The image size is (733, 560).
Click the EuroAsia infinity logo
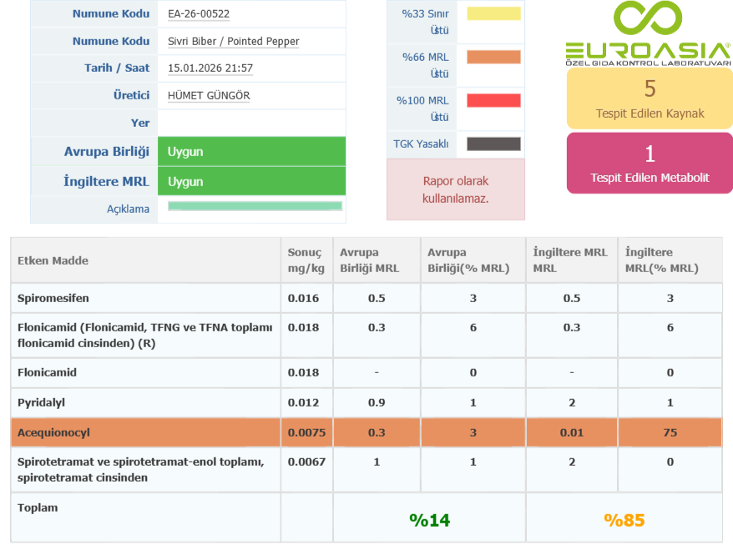(x=648, y=21)
